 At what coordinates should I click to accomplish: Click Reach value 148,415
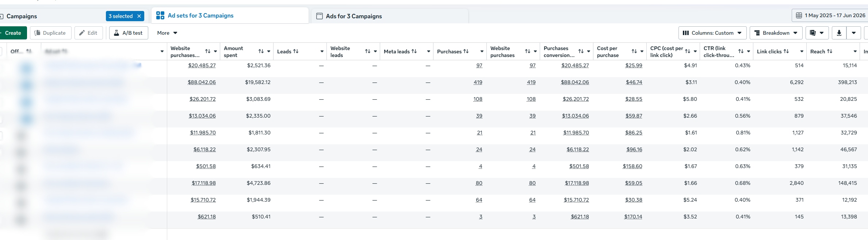[x=848, y=183]
